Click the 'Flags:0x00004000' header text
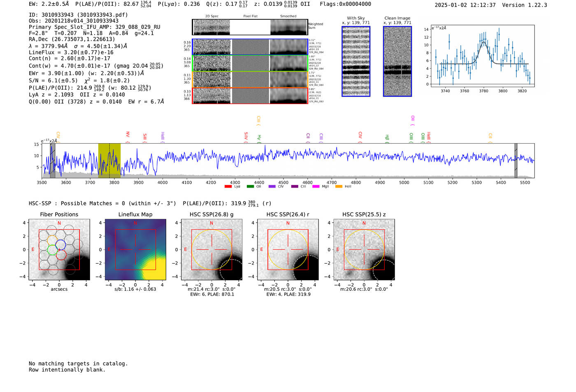The height and width of the screenshot is (392, 576). pyautogui.click(x=345, y=4)
